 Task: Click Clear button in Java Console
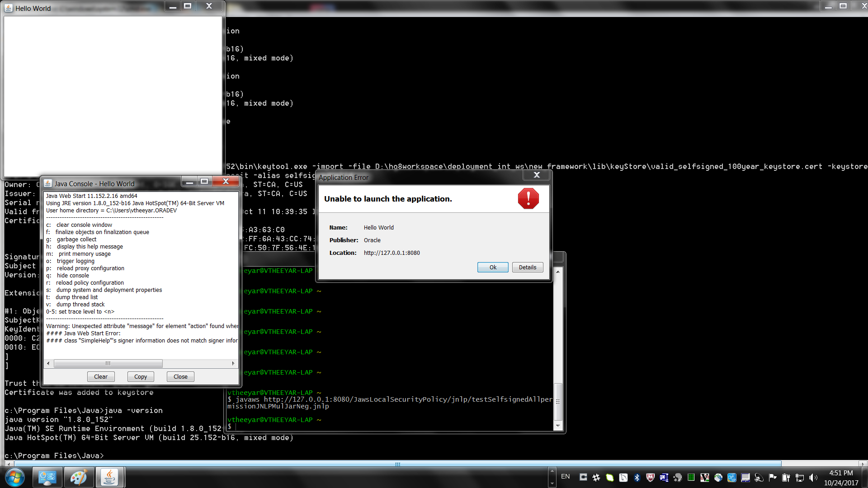[x=101, y=377]
